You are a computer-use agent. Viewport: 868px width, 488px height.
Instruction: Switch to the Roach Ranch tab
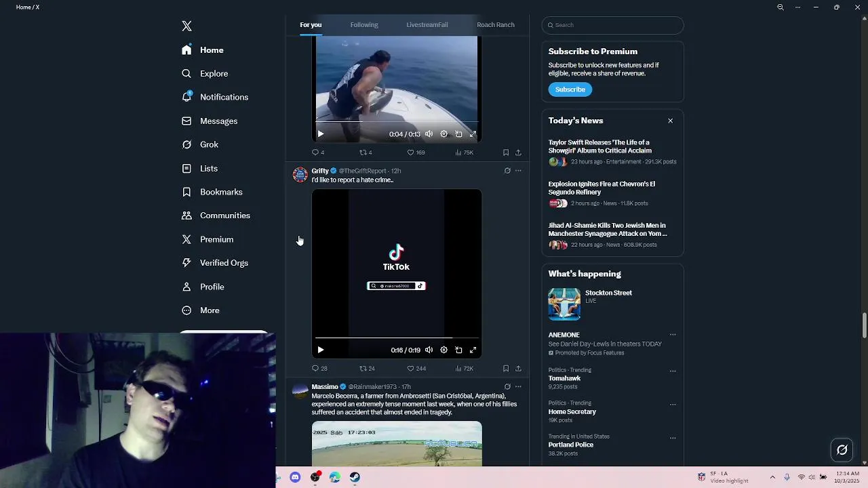point(496,25)
